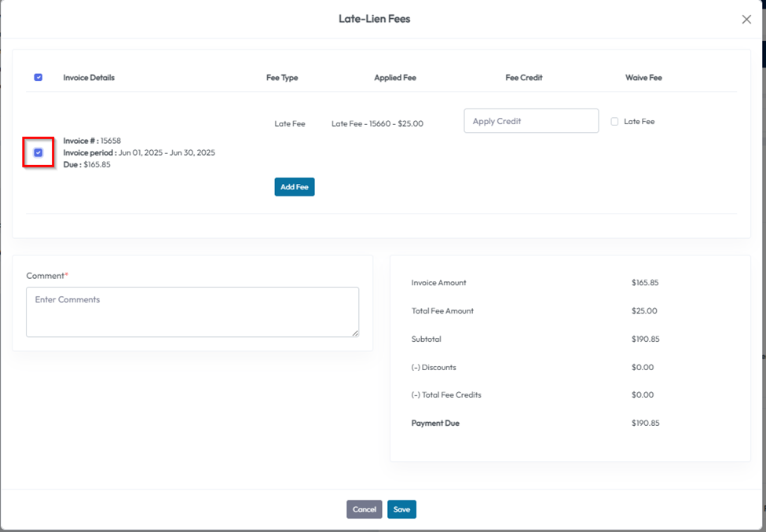
Task: Click the Fee Type column header
Action: [282, 78]
